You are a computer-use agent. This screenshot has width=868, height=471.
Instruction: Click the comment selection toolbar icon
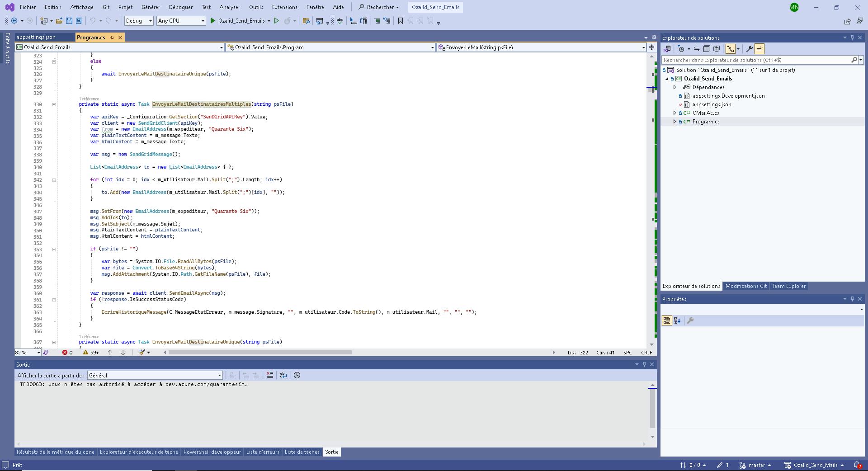click(377, 21)
